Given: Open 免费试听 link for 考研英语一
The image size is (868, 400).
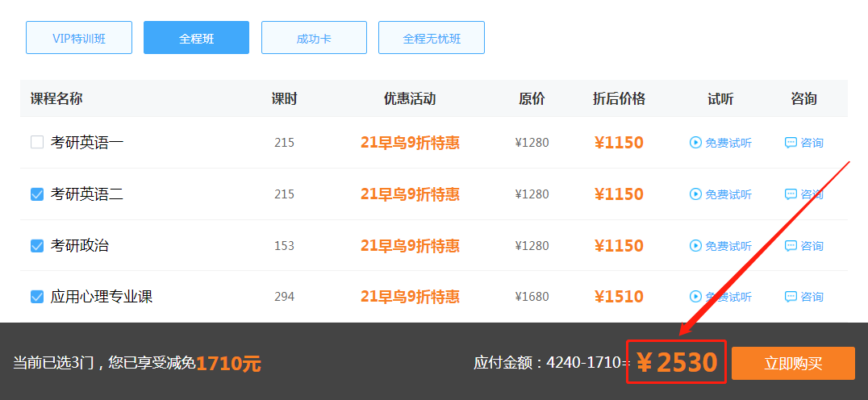Looking at the screenshot, I should (x=728, y=143).
